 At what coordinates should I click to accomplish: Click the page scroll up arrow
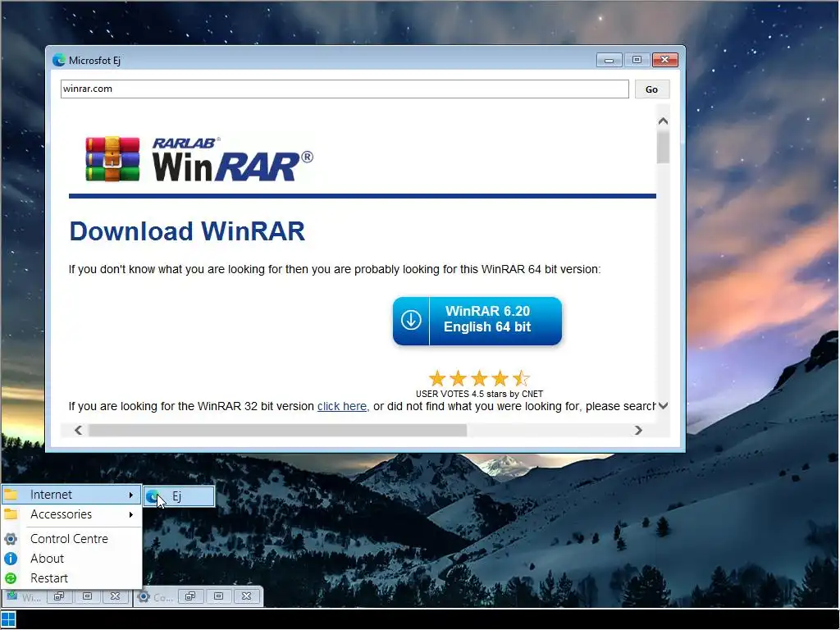[x=663, y=121]
